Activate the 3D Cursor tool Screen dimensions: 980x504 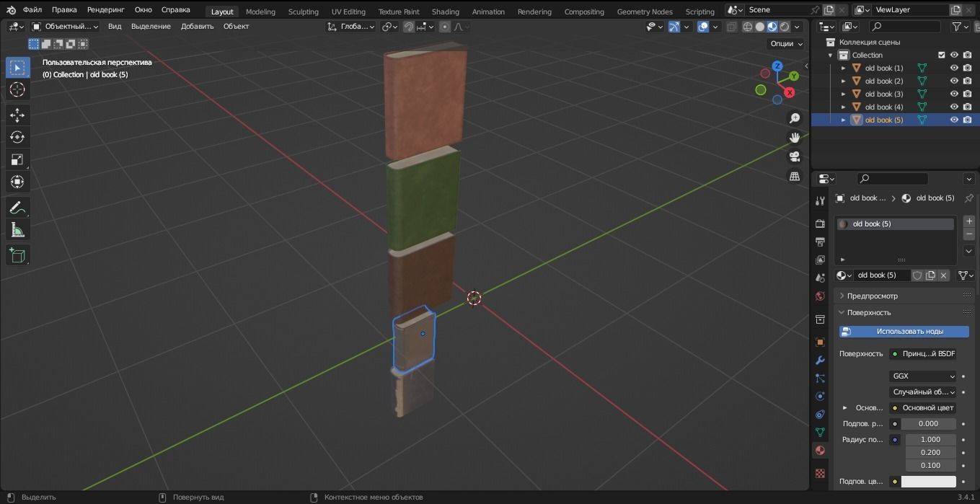(17, 89)
